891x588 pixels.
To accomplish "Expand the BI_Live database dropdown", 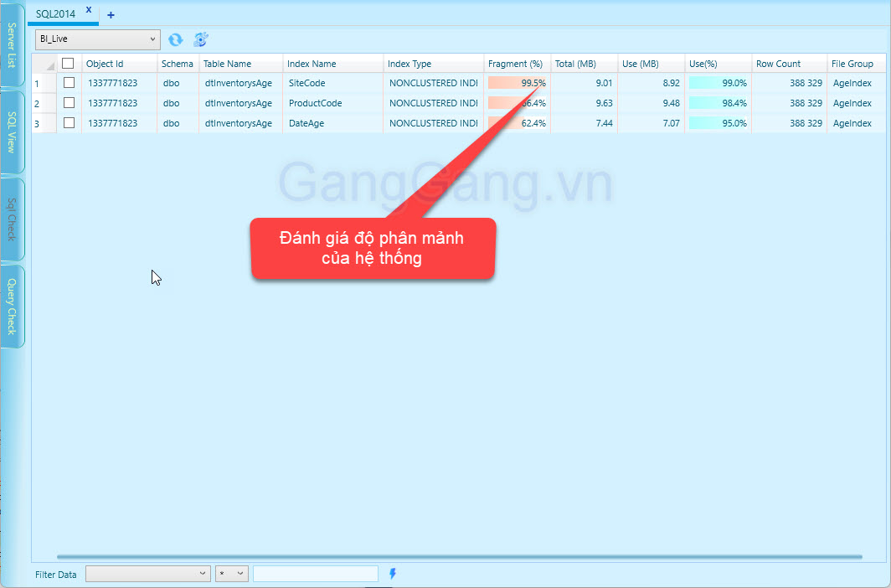I will click(x=98, y=39).
